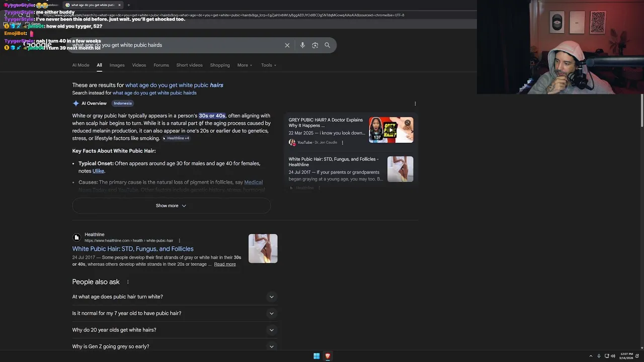Viewport: 644px width, 362px height.
Task: Click Read more on Healthline snippet
Action: click(225, 264)
